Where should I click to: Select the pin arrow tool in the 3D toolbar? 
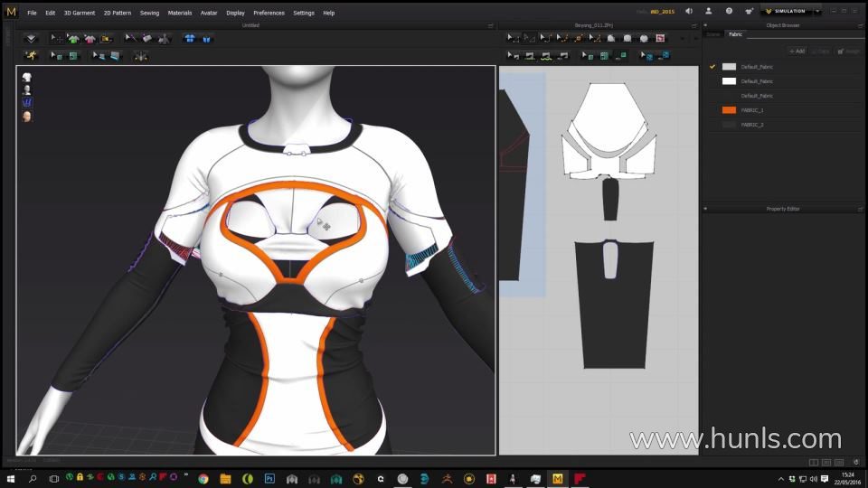[130, 38]
